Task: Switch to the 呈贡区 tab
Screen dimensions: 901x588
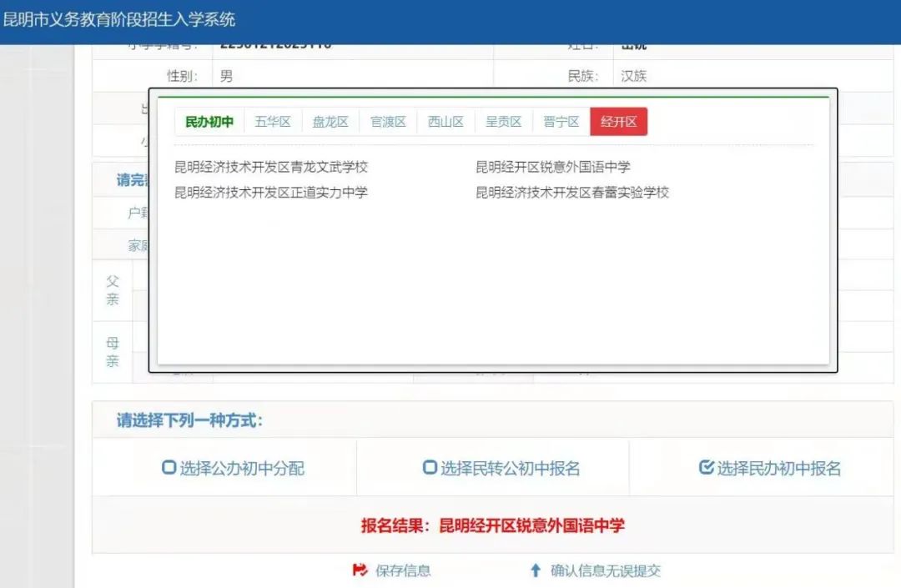Action: 503,122
